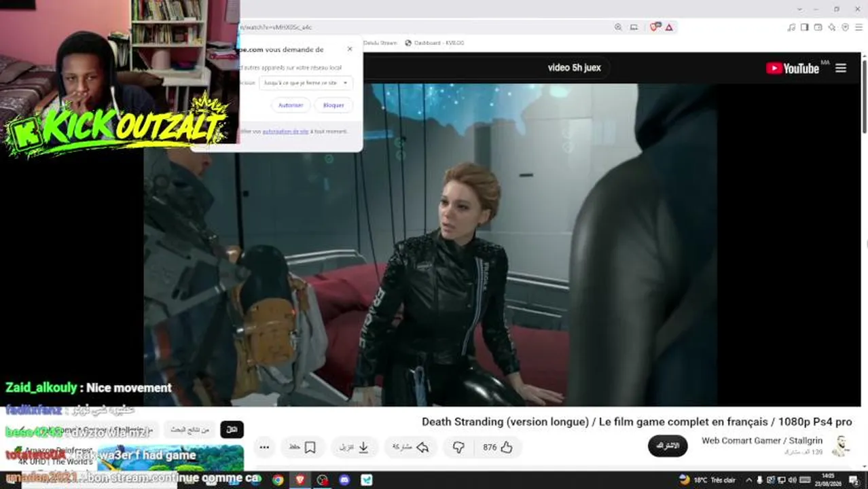The width and height of the screenshot is (868, 489).
Task: Open Discord from the taskbar
Action: (x=344, y=480)
